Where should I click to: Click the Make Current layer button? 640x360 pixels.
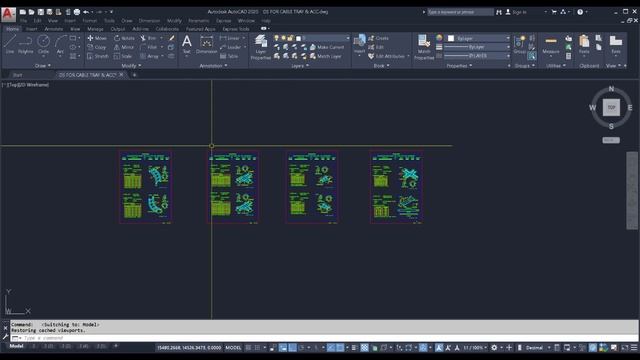[327, 47]
